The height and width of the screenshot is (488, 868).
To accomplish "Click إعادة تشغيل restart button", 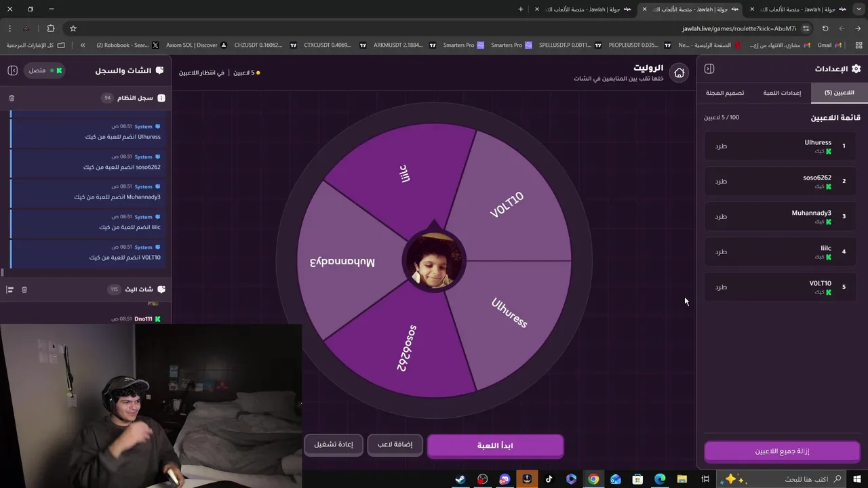I will (334, 445).
